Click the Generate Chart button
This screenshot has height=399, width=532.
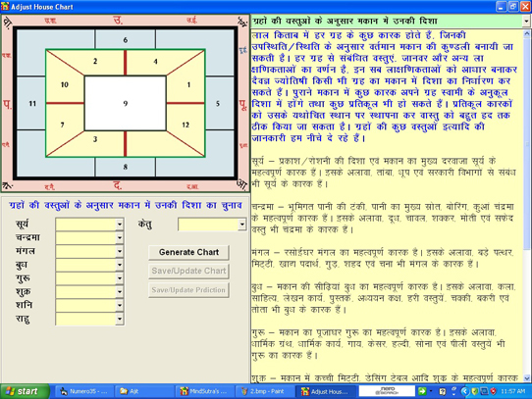[x=188, y=252]
